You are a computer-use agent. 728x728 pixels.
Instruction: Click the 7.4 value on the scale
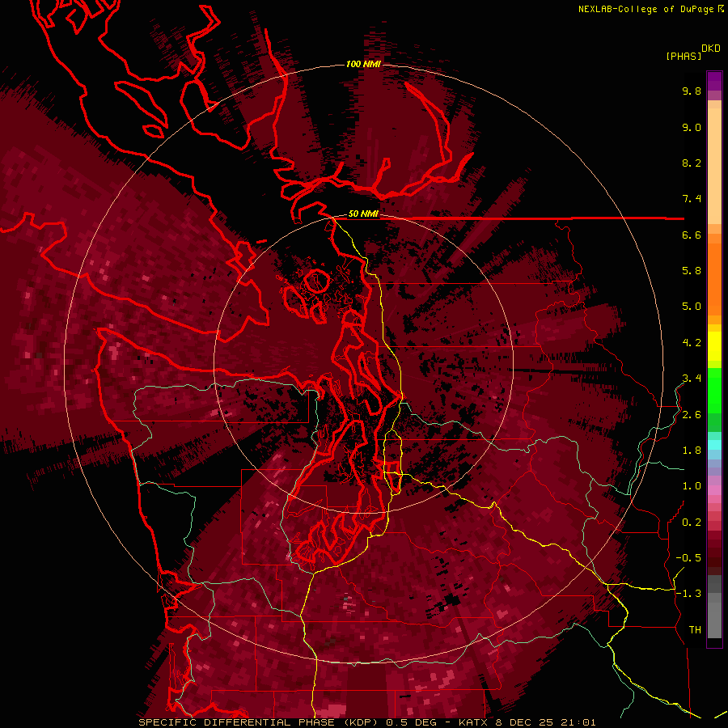(x=692, y=199)
